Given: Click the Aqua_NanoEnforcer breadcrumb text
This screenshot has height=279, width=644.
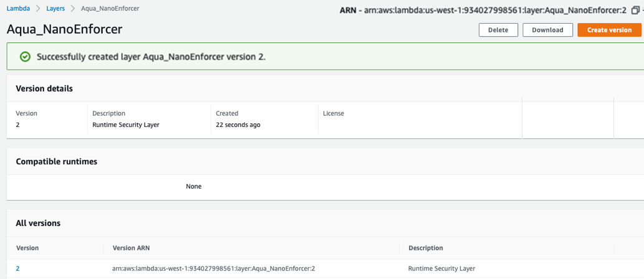Looking at the screenshot, I should pos(110,8).
